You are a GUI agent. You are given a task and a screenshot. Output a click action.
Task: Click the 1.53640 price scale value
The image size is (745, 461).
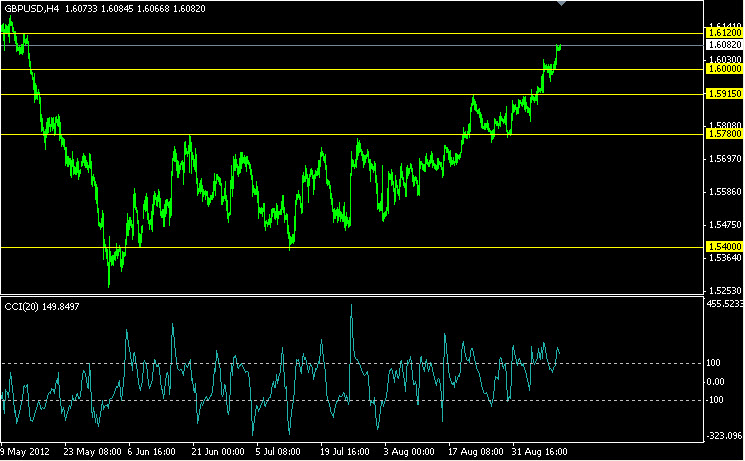click(725, 258)
